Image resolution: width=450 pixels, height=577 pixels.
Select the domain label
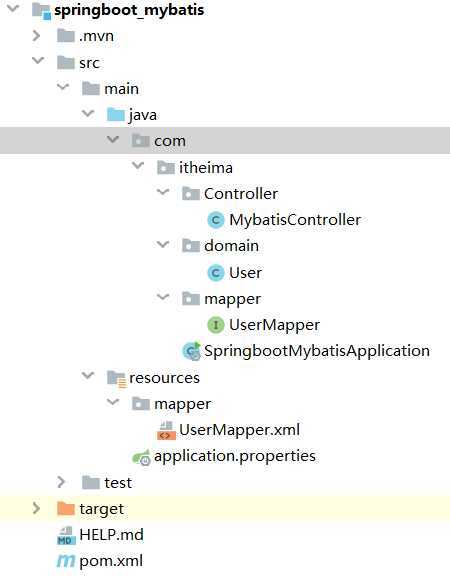pyautogui.click(x=231, y=246)
